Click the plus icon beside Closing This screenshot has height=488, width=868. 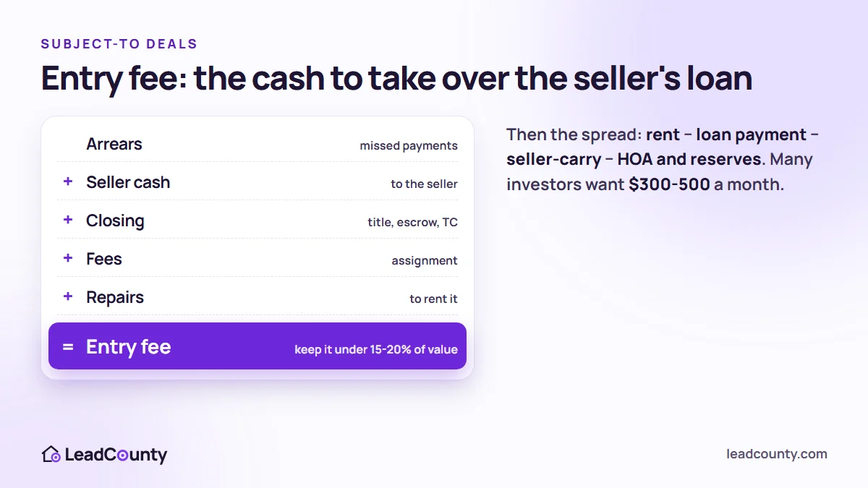[x=68, y=220]
